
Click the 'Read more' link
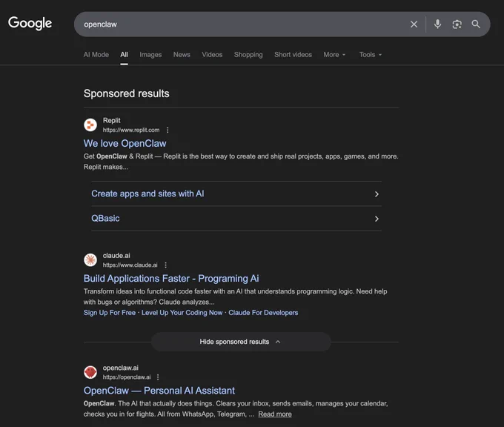coord(275,414)
